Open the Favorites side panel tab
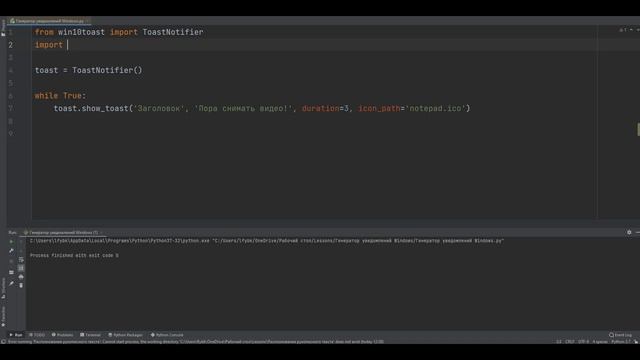Image resolution: width=640 pixels, height=360 pixels. 3,316
